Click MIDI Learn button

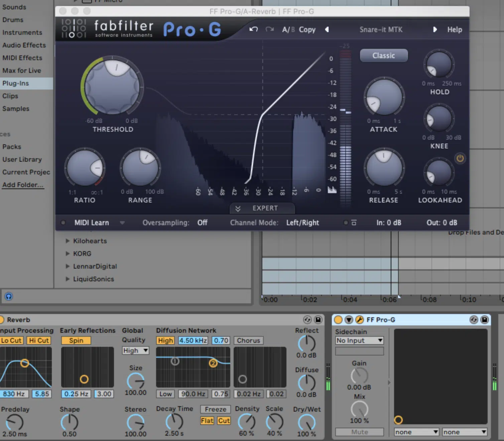coord(92,223)
